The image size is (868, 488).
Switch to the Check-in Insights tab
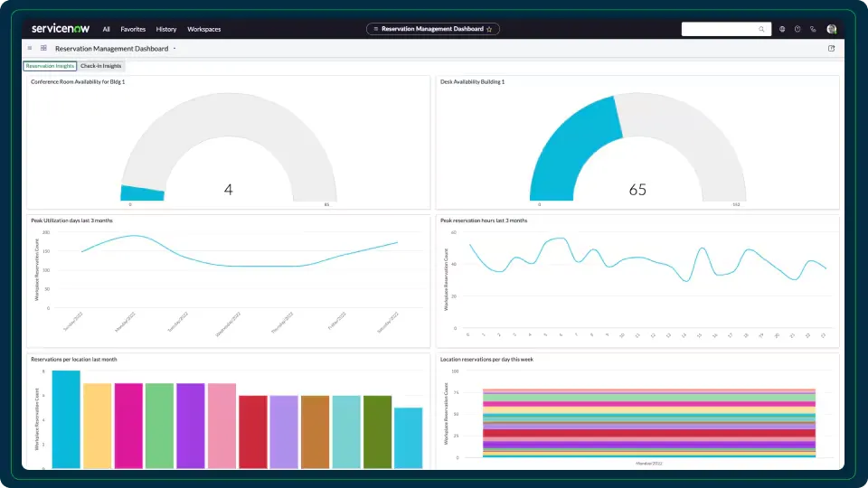100,66
